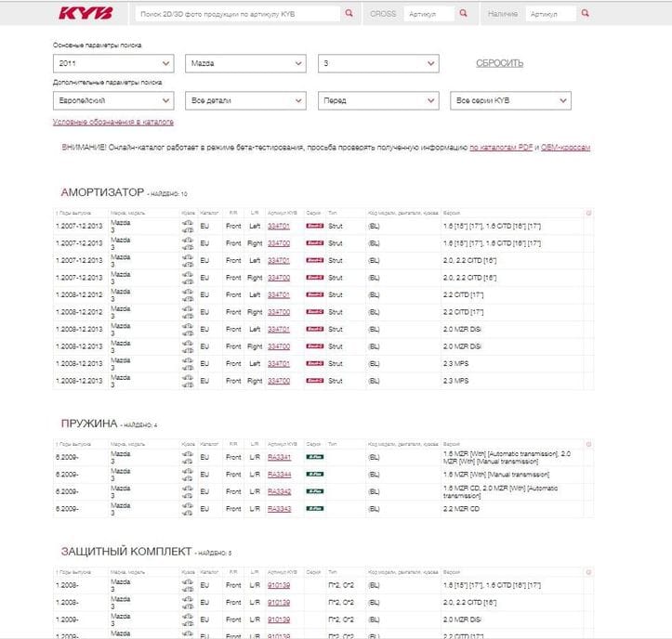Expand the Все детали parts dropdown

point(245,100)
